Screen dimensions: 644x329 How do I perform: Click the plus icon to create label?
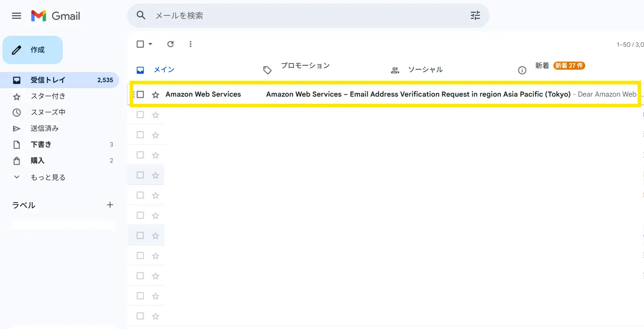coord(110,205)
